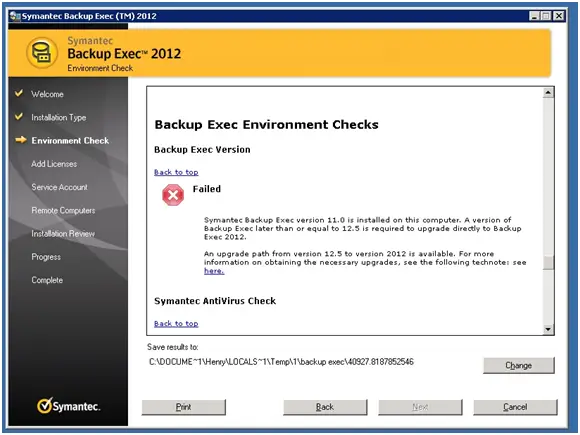Select Remote Computers step in sidebar

[x=63, y=210]
